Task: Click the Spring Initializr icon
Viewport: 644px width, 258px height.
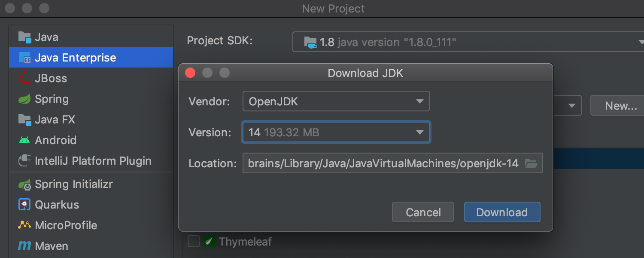Action: [x=24, y=184]
